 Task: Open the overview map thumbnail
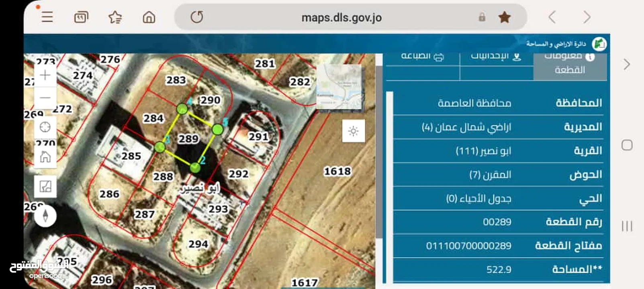(339, 87)
